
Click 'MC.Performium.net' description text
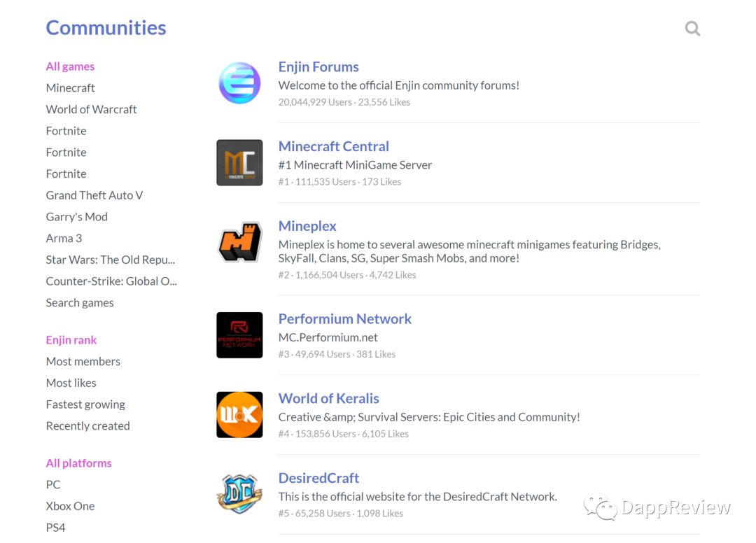point(328,338)
